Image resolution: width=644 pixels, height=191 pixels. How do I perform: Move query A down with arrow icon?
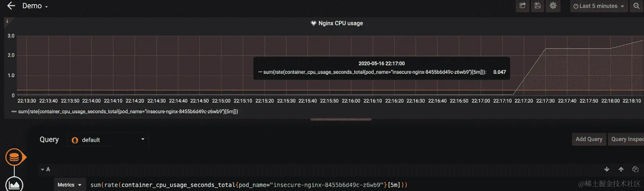[x=607, y=169]
